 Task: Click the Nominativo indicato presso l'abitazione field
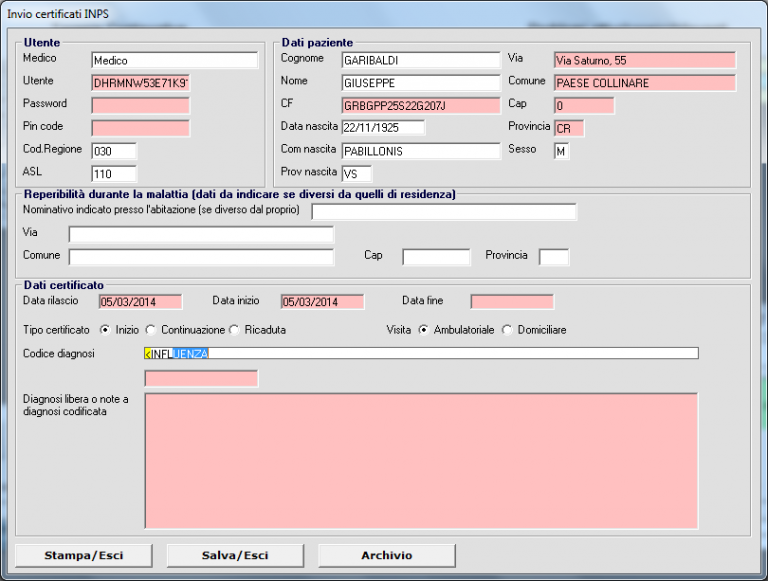pyautogui.click(x=444, y=212)
